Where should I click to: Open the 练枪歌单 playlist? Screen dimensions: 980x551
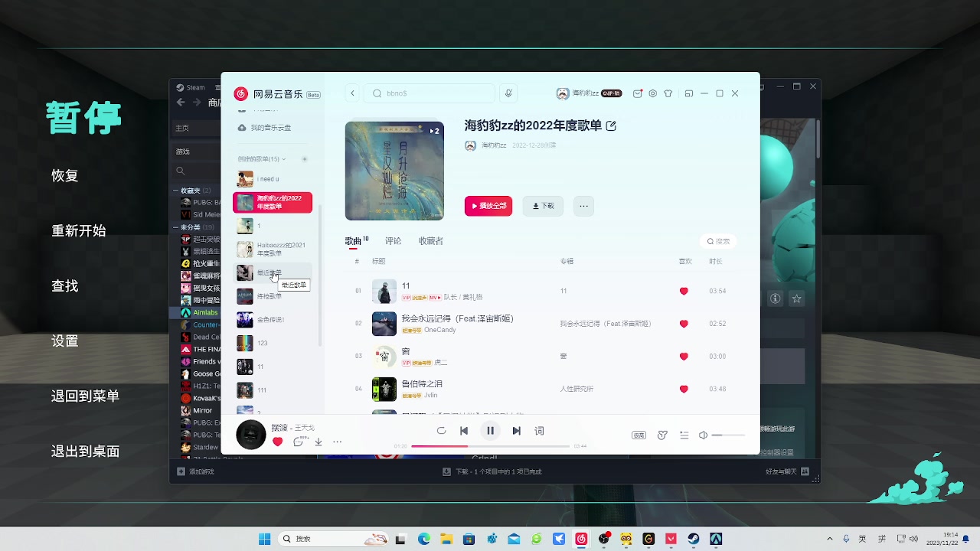point(273,296)
